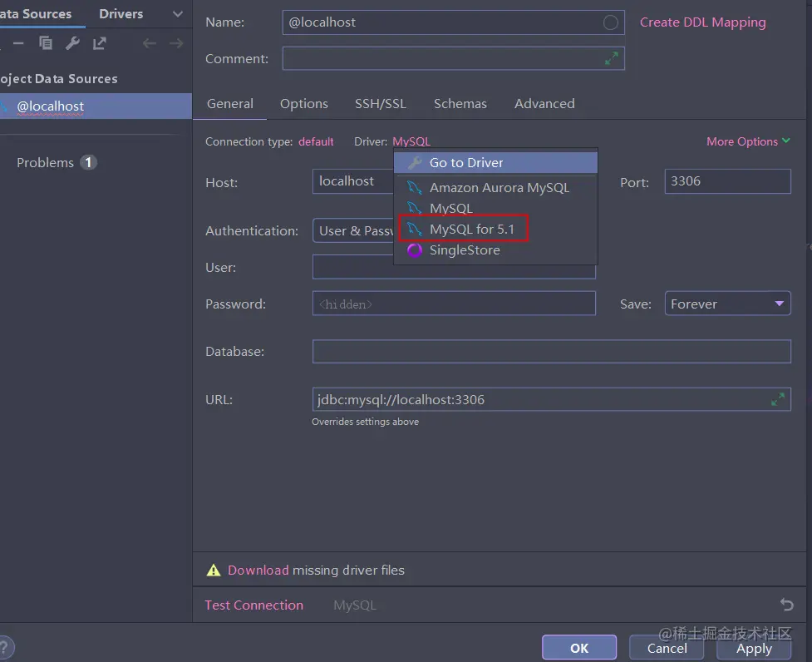Click the help question mark icon

4,648
